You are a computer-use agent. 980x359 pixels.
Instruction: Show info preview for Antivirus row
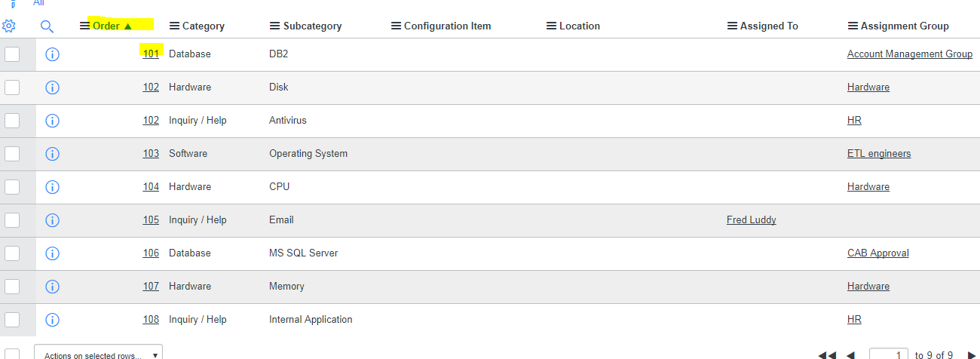pos(52,121)
